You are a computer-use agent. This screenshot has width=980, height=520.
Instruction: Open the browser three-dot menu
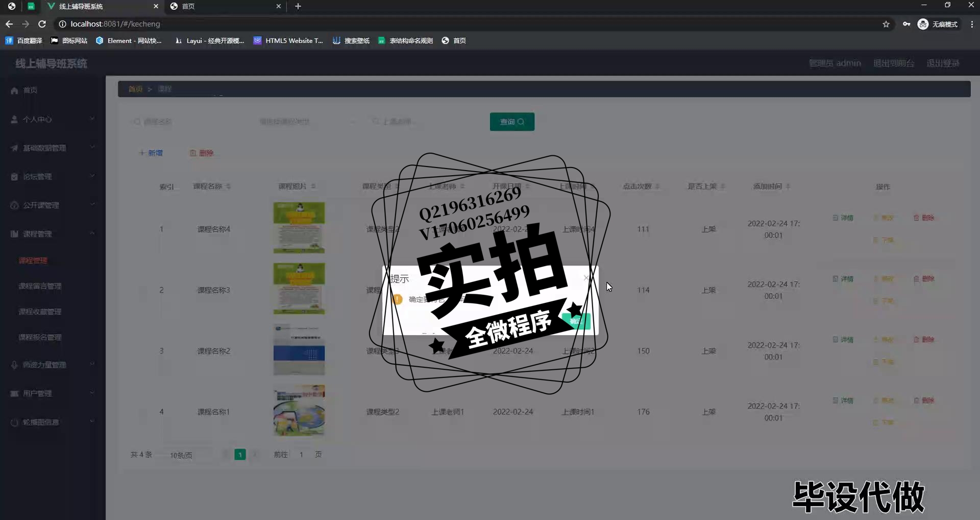coord(972,24)
